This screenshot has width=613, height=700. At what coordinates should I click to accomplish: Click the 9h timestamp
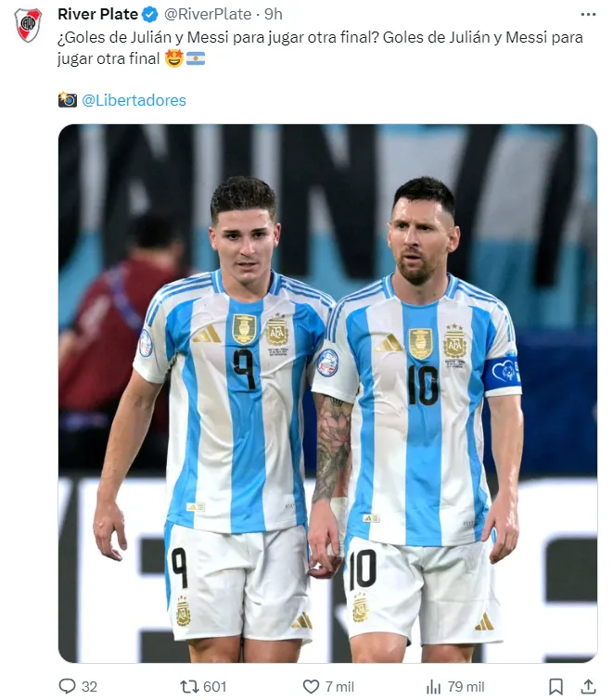click(274, 14)
